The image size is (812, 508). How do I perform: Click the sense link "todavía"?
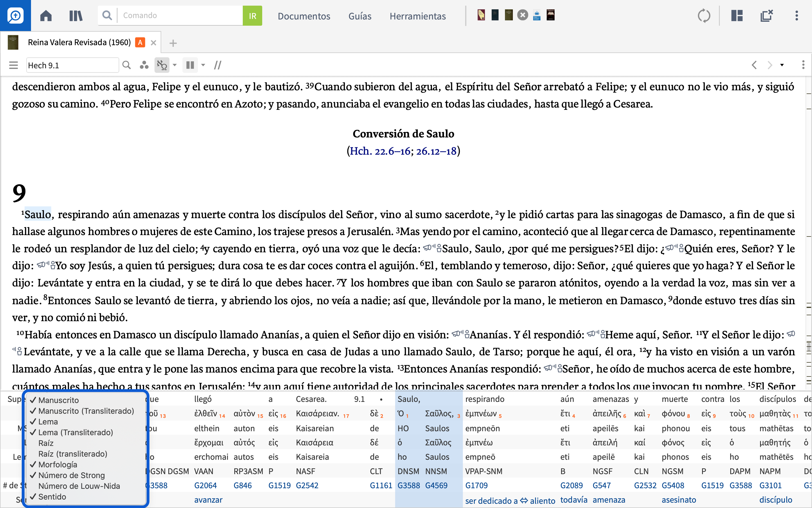click(574, 500)
